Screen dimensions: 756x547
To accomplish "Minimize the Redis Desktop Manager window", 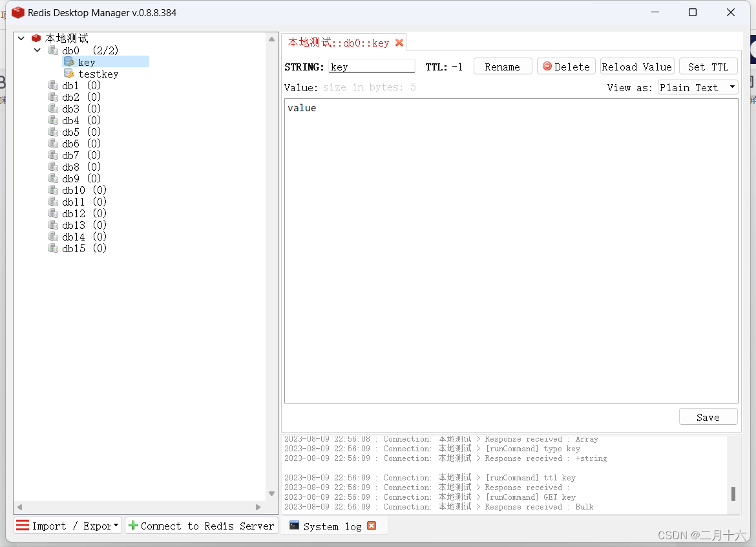I will click(655, 12).
